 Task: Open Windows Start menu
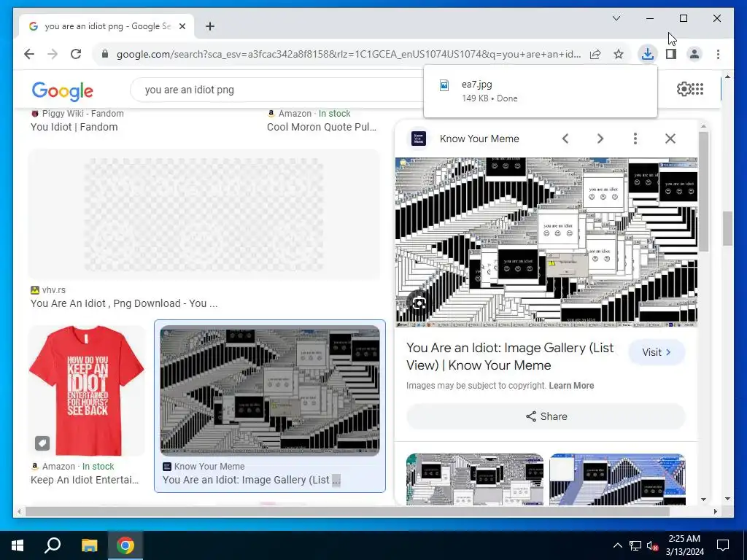pyautogui.click(x=18, y=545)
